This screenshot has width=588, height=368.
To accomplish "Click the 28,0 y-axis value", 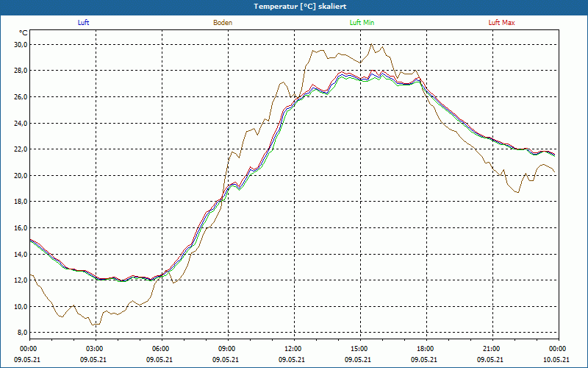I will pyautogui.click(x=21, y=71).
